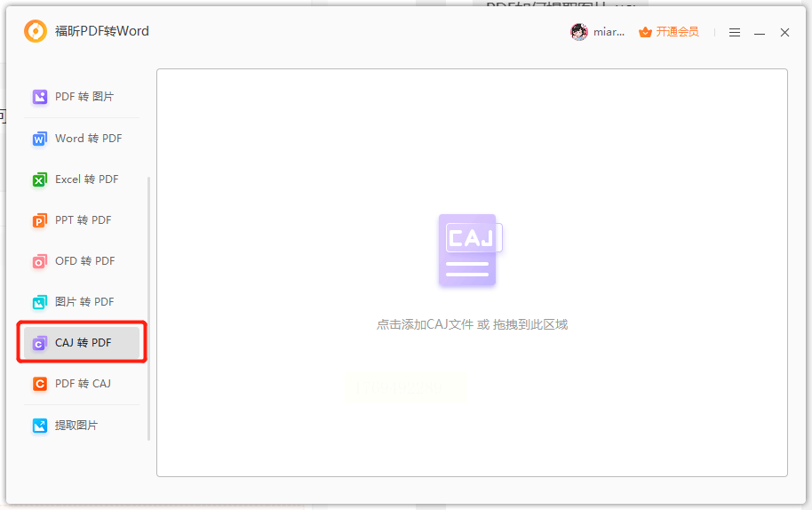Viewport: 812px width, 510px height.
Task: Click the crown membership icon
Action: 645,32
